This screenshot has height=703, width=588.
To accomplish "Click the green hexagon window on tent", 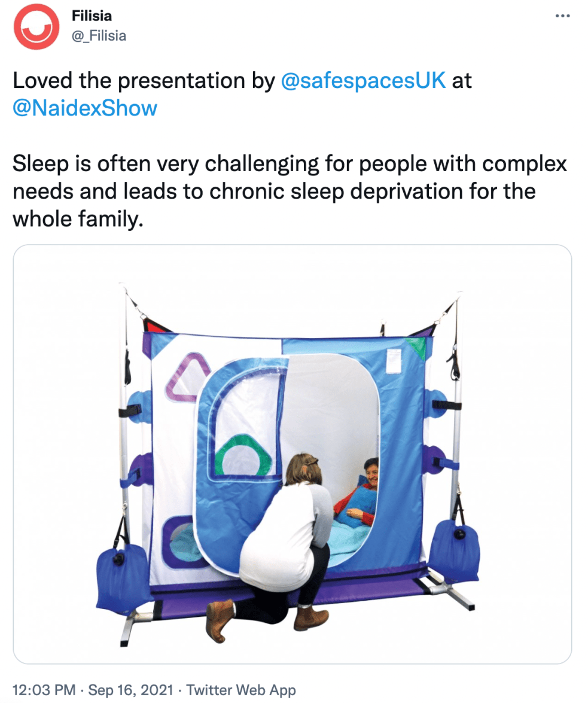I will [243, 455].
